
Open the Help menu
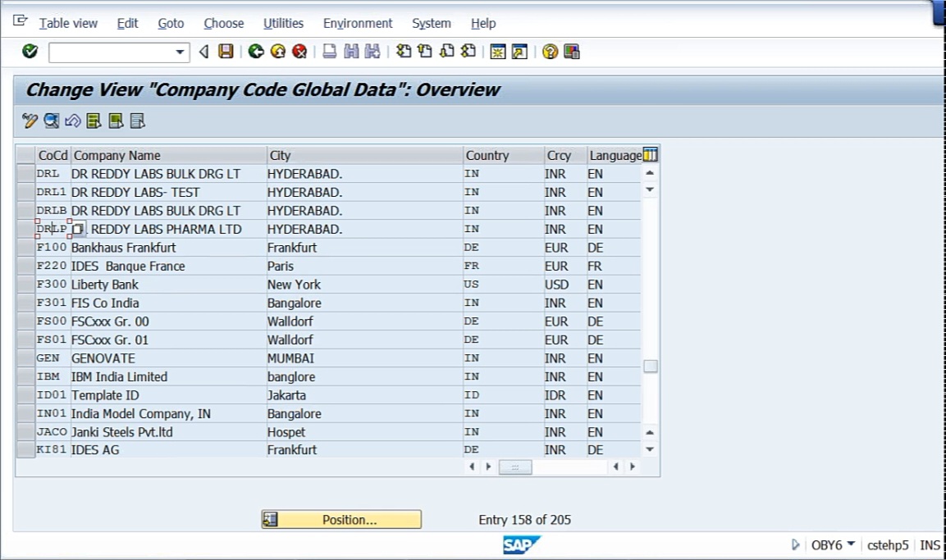[x=483, y=24]
